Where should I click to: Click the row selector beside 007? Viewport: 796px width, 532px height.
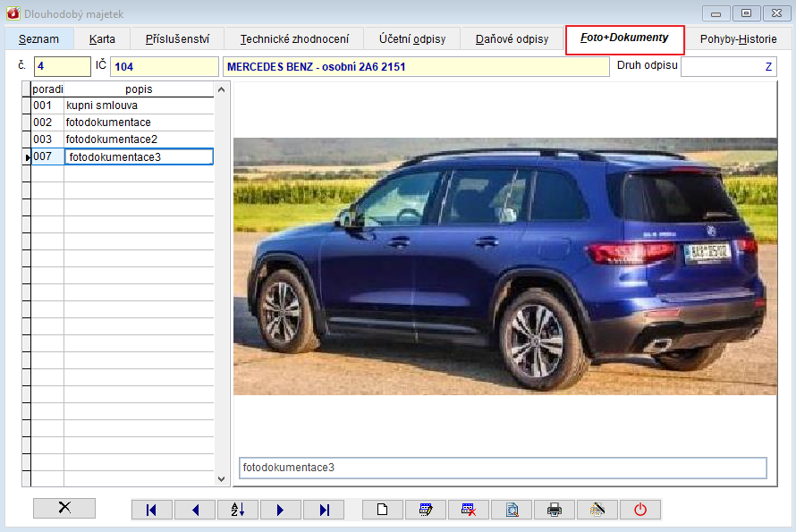[x=27, y=156]
